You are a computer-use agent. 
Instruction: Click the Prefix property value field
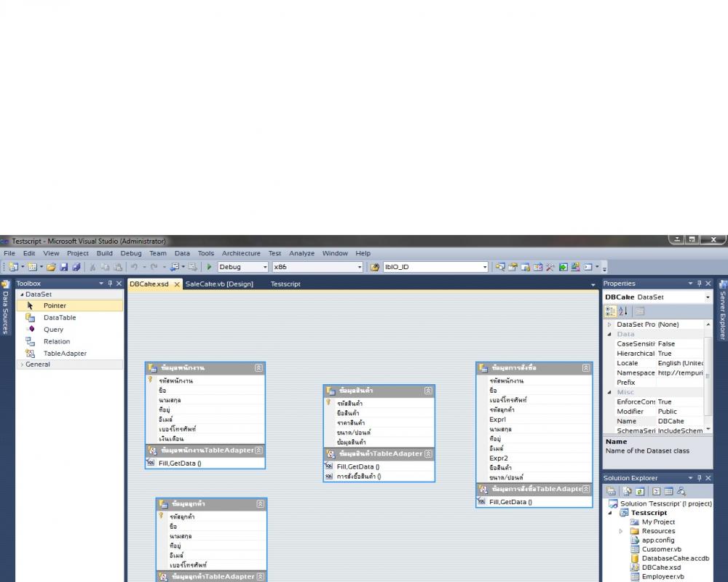coord(680,383)
